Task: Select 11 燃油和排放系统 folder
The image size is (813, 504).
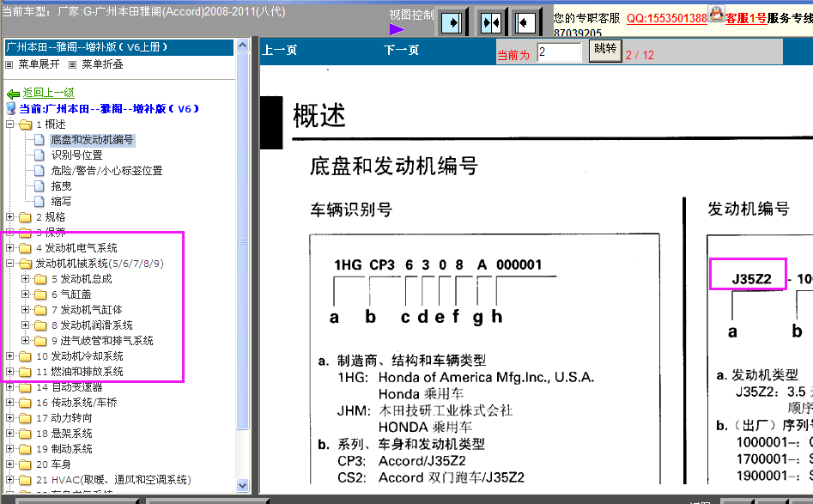Action: [x=80, y=372]
